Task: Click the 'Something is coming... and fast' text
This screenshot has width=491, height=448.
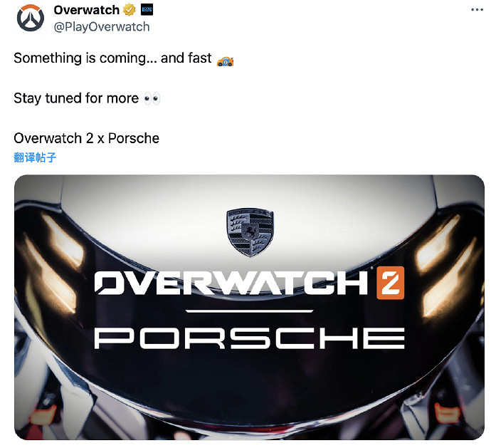Action: click(112, 58)
